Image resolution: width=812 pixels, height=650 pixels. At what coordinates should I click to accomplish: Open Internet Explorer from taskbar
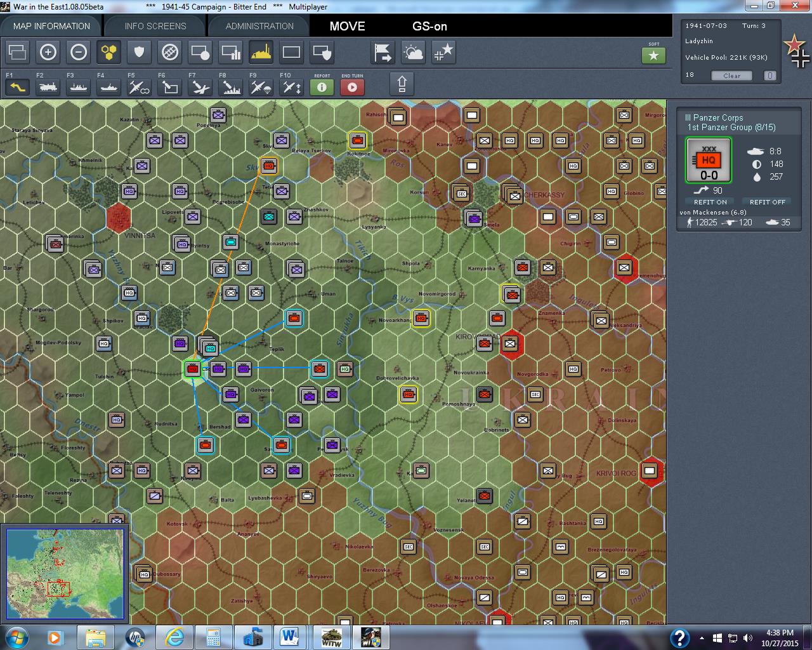click(174, 637)
